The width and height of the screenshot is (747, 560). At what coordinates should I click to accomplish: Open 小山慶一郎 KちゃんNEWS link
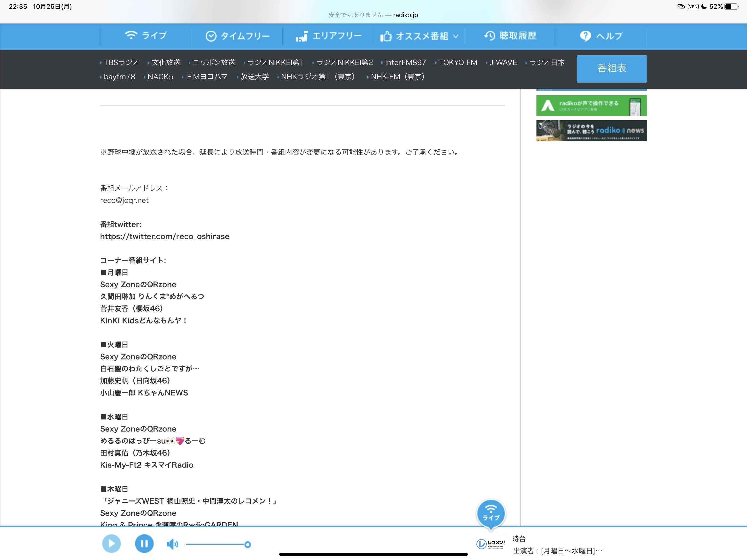click(144, 393)
